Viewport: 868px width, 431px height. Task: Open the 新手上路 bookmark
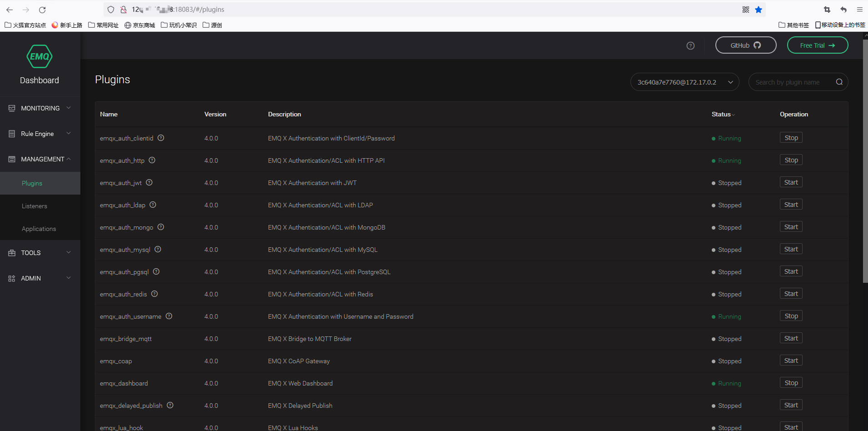(67, 25)
